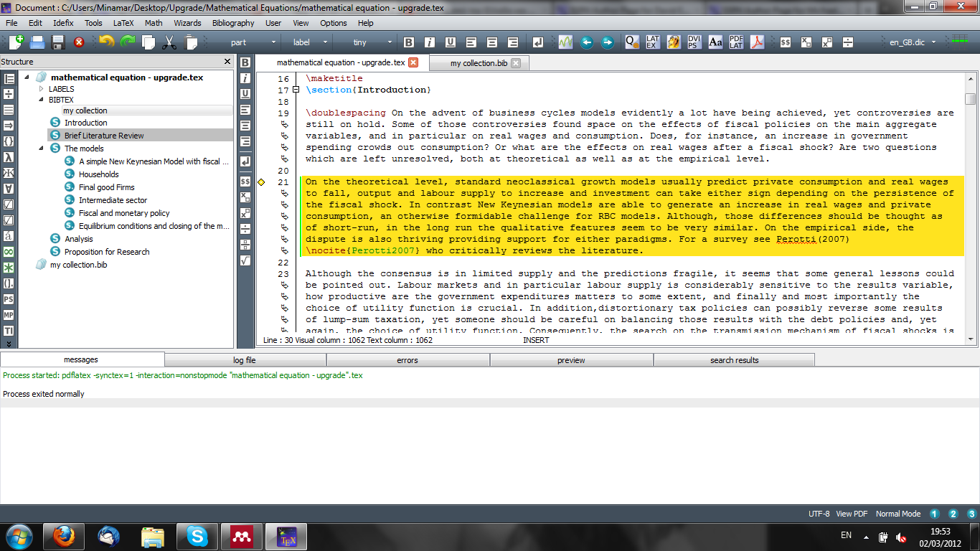Switch to my collection.bib editor tab
980x551 pixels.
click(479, 63)
